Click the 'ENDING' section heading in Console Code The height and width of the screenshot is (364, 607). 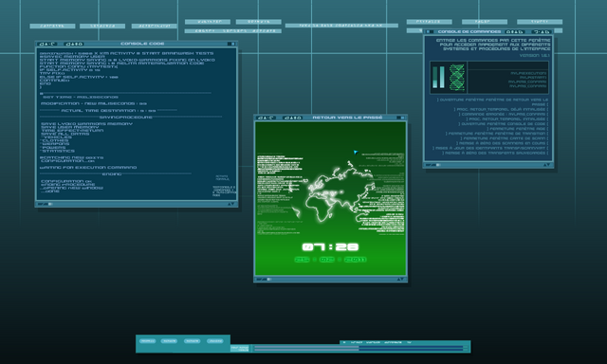tap(112, 174)
